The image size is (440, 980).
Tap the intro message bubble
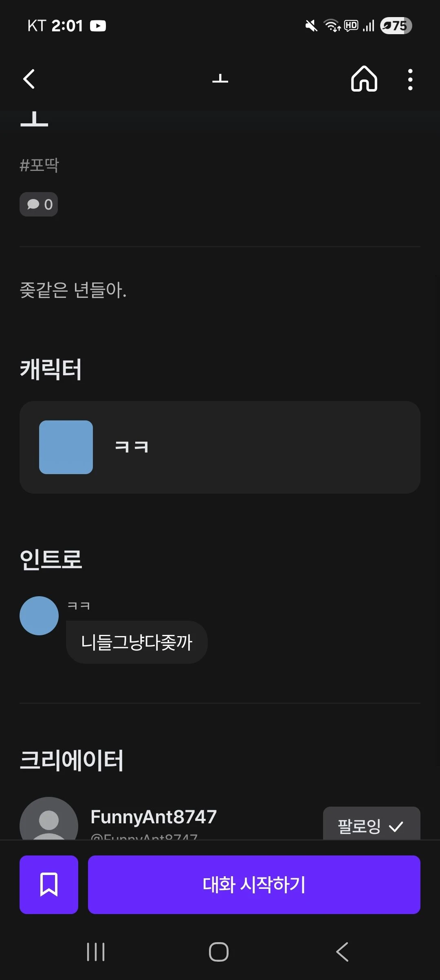[x=137, y=642]
